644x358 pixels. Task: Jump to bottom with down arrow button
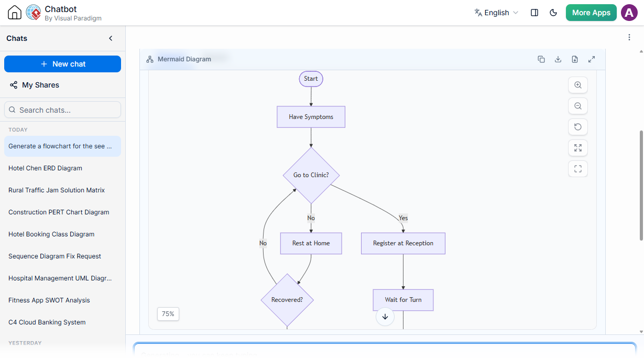pyautogui.click(x=385, y=317)
